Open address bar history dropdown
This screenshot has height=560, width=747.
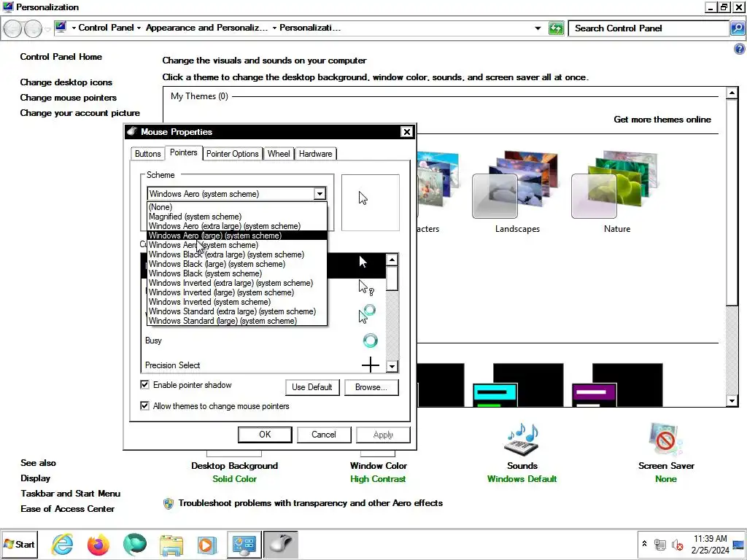[538, 28]
